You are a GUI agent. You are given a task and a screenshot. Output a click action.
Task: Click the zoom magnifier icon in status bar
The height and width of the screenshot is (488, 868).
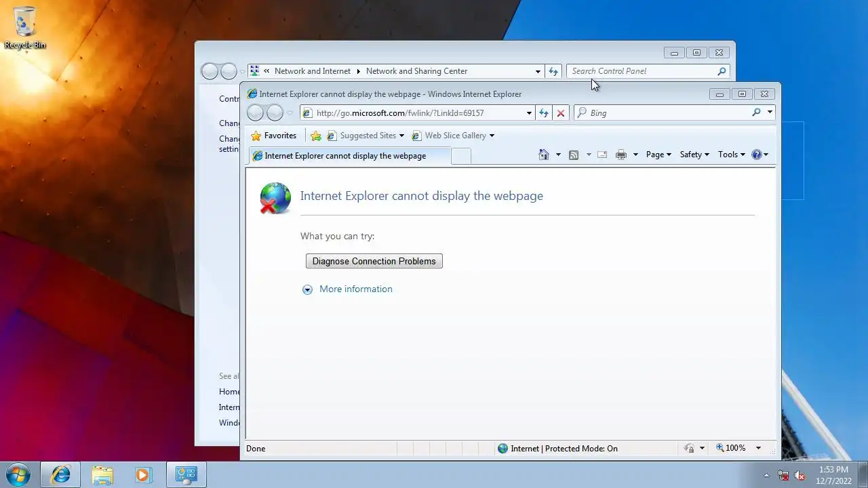[x=720, y=448]
